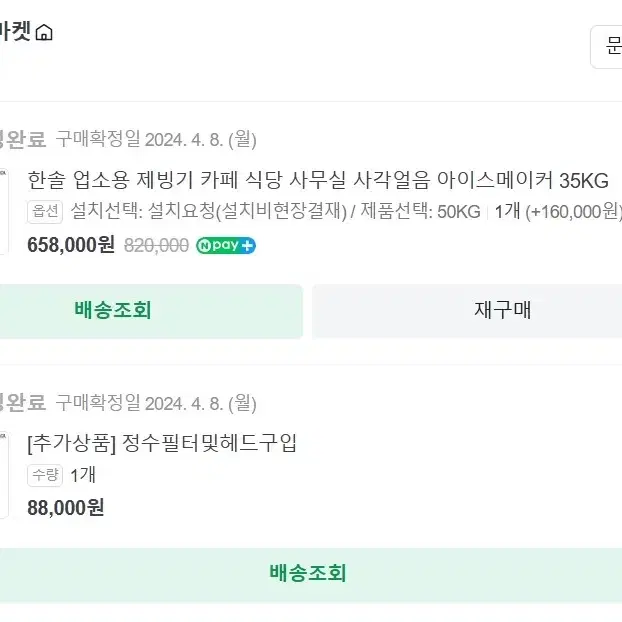Click first order's 구매확정일 2024. 4. 8. date
The image size is (622, 622).
(x=156, y=139)
